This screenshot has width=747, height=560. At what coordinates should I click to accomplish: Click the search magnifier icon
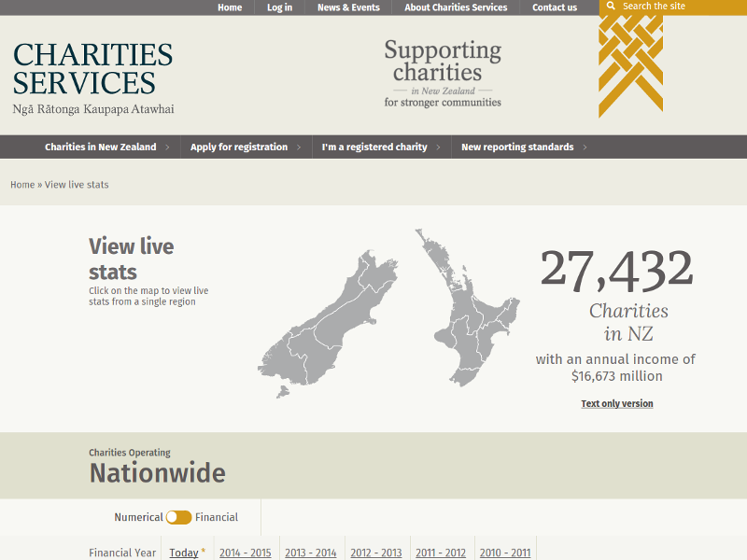(x=611, y=7)
